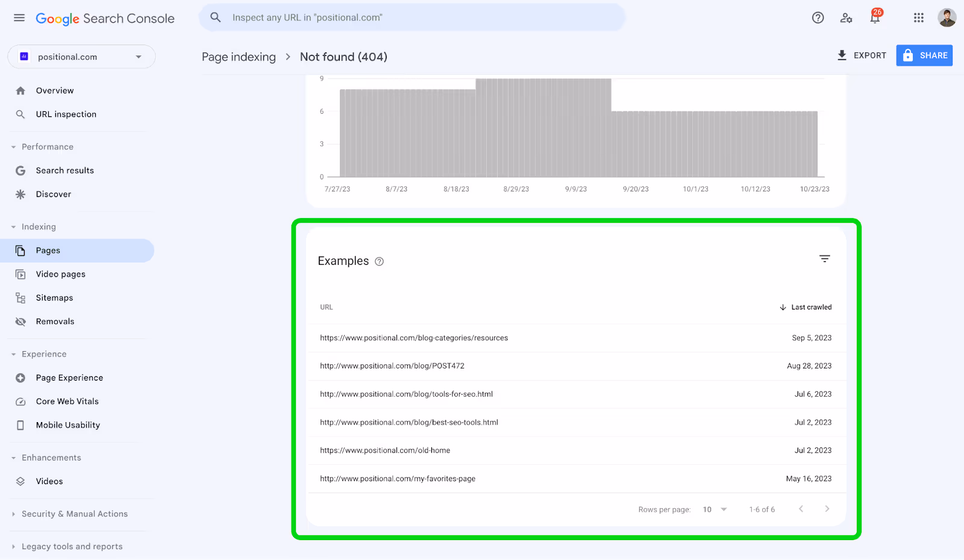964x560 pixels.
Task: Click the Overview home icon
Action: (x=20, y=91)
